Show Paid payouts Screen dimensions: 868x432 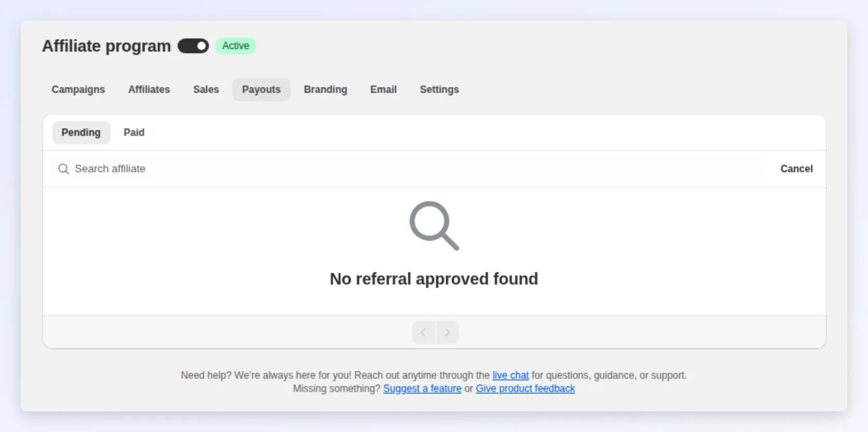[x=134, y=132]
